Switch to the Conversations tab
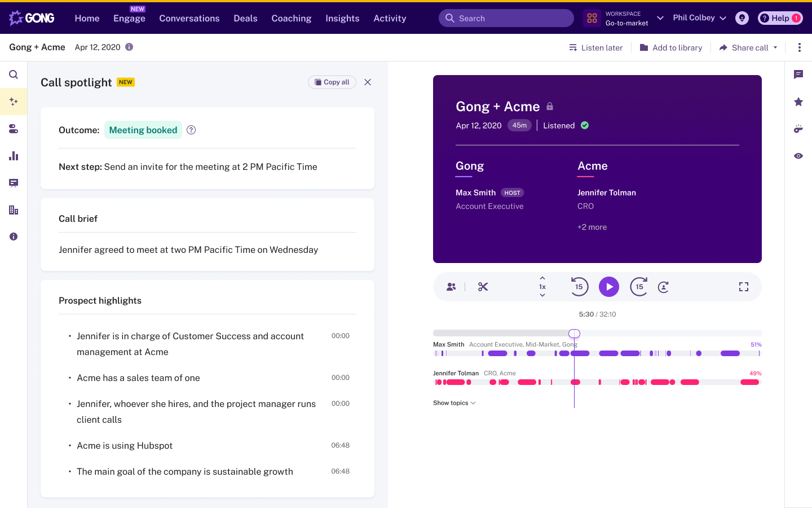 pyautogui.click(x=189, y=17)
